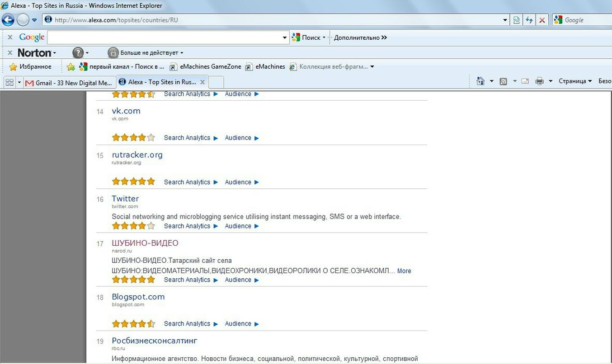Screen dimensions: 612x364
Task: Click the red Stop loading icon
Action: click(x=542, y=20)
